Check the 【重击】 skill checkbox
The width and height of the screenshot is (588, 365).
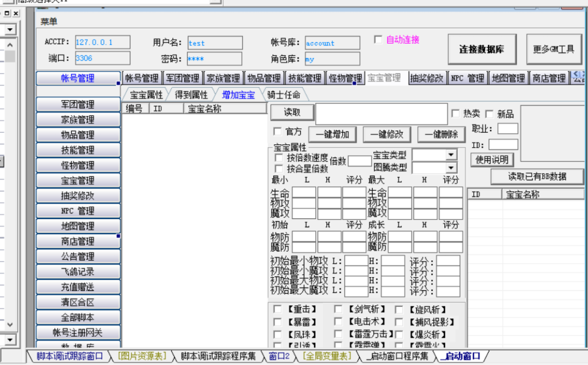[x=277, y=309]
